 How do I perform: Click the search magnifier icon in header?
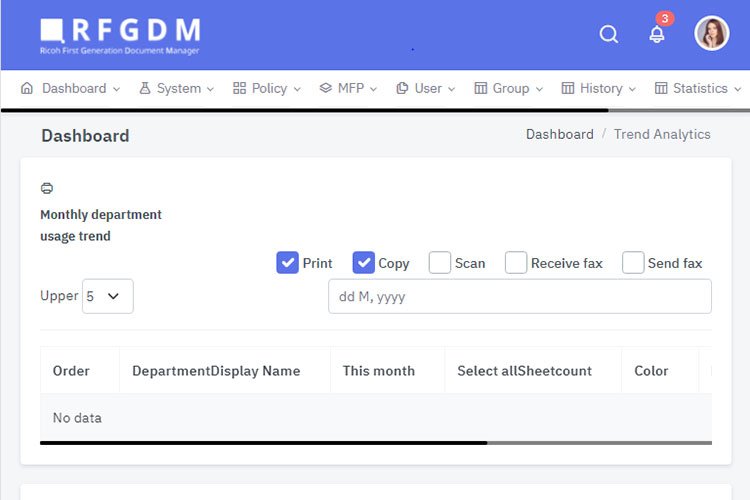click(x=609, y=35)
